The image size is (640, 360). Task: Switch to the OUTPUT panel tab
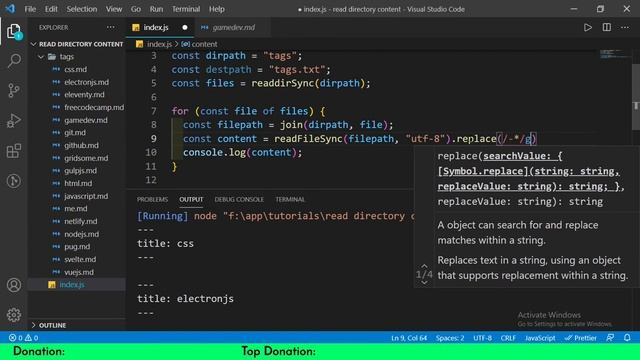[191, 199]
